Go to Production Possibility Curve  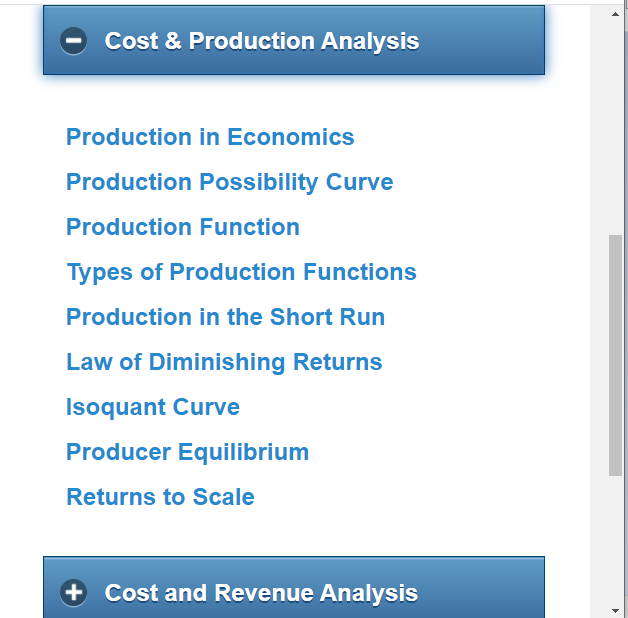(x=229, y=182)
